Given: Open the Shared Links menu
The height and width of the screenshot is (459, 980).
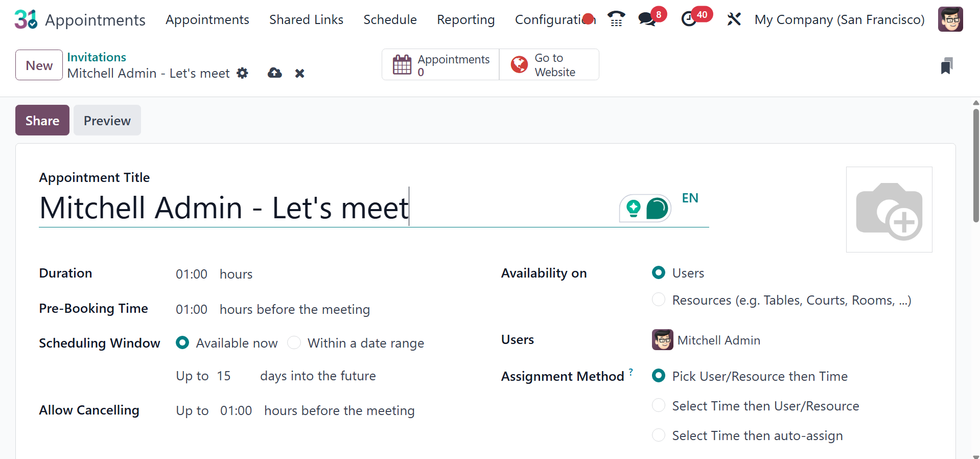Looking at the screenshot, I should (306, 19).
